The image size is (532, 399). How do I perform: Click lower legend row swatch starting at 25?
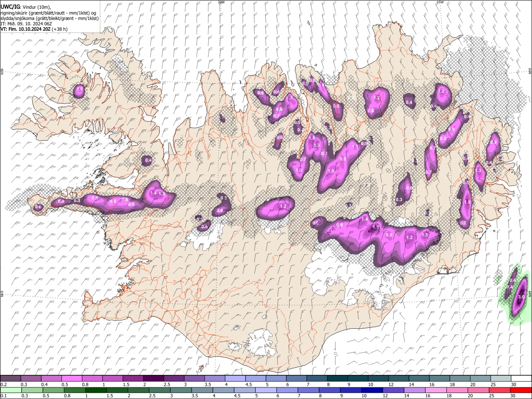[499, 390]
